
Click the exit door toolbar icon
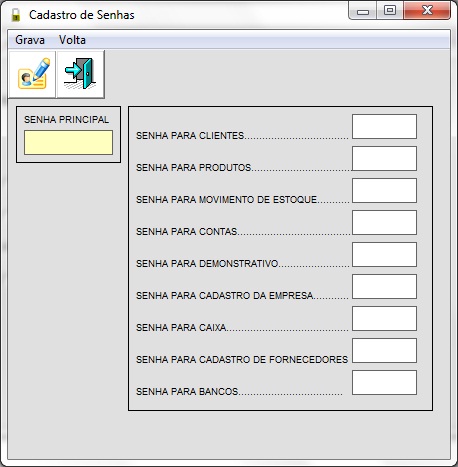pyautogui.click(x=81, y=74)
